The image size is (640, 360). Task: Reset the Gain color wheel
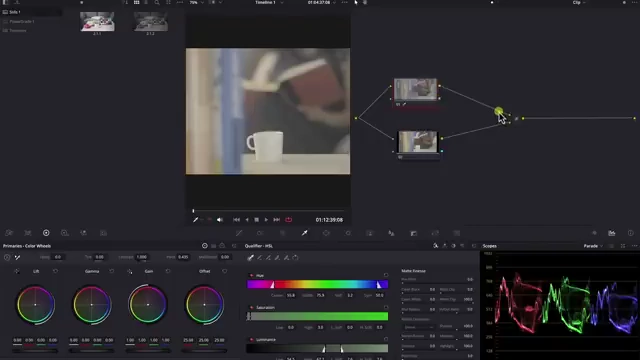click(168, 271)
